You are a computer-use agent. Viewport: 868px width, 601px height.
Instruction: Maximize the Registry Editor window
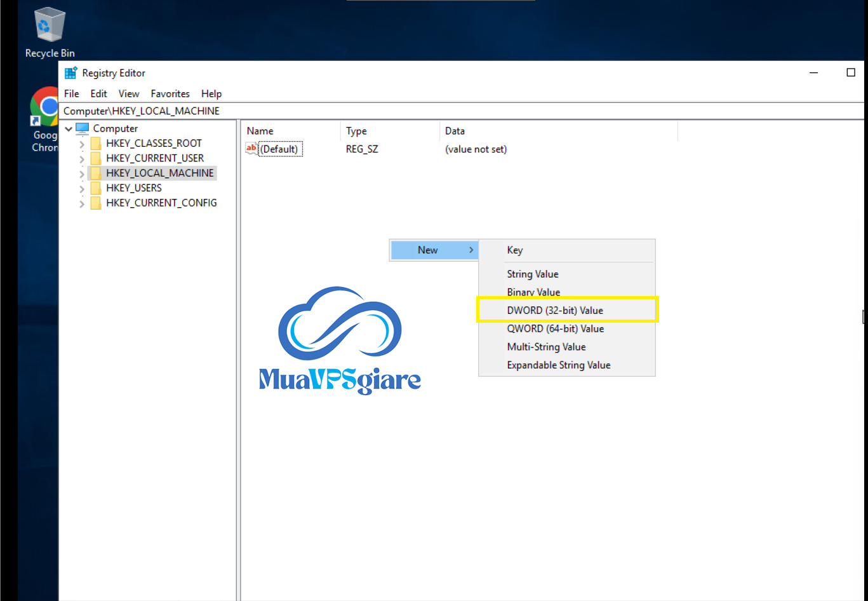click(x=851, y=73)
